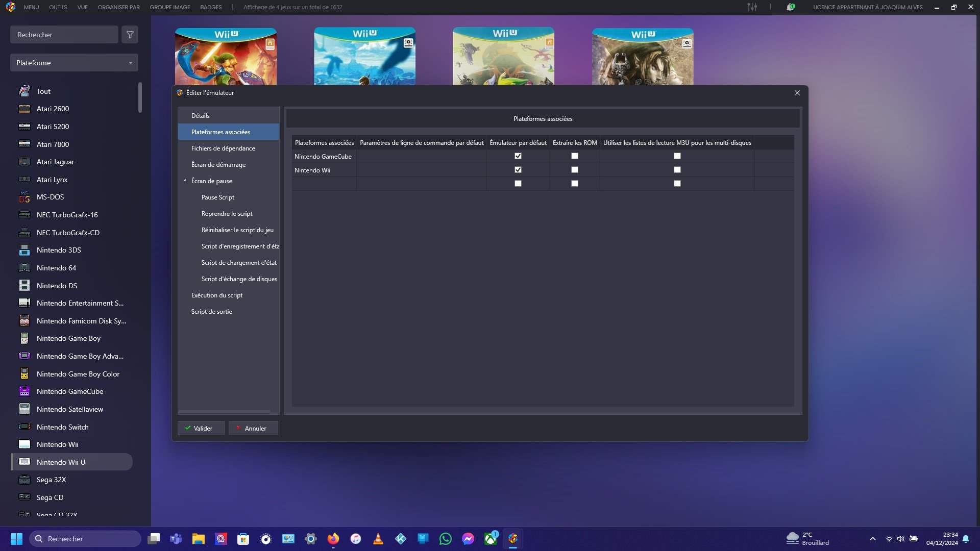
Task: Open Firefox from the taskbar
Action: [333, 539]
